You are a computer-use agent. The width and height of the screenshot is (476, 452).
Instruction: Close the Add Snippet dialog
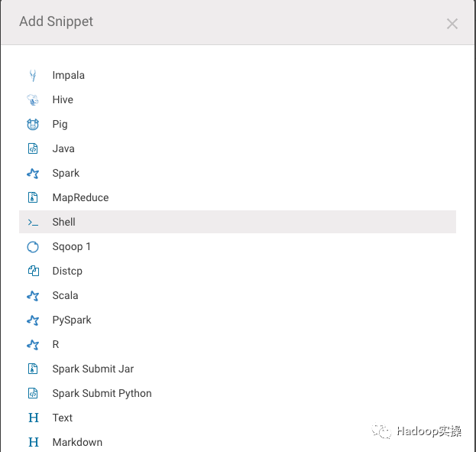pos(452,24)
